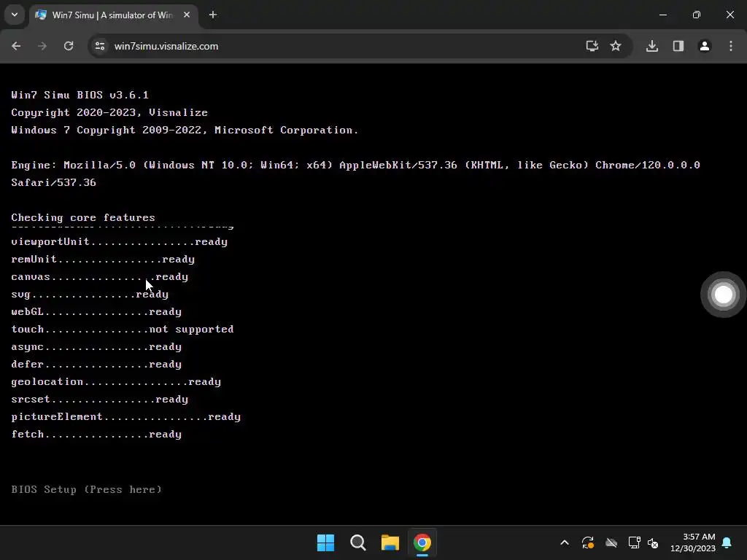Open the notification bell icon
Viewport: 747px width, 560px height.
coord(727,542)
